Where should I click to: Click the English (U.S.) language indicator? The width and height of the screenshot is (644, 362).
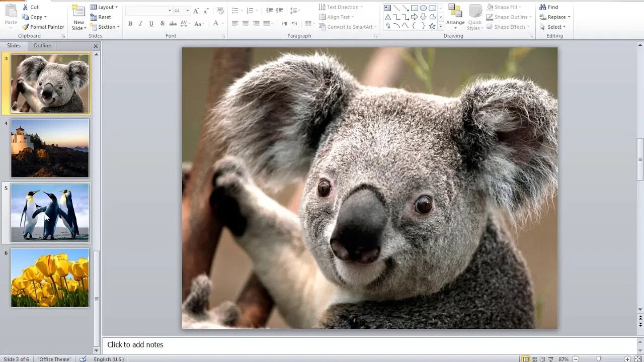coord(108,359)
